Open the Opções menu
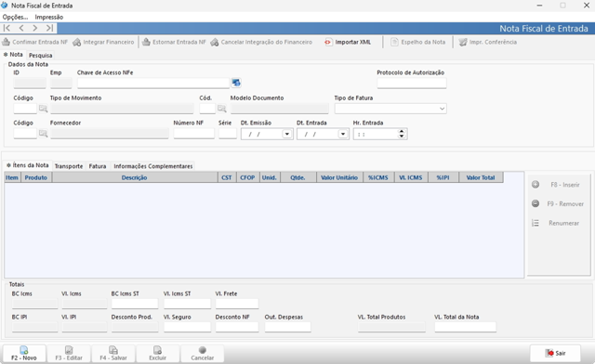Viewport: 595px width, 364px height. click(15, 17)
